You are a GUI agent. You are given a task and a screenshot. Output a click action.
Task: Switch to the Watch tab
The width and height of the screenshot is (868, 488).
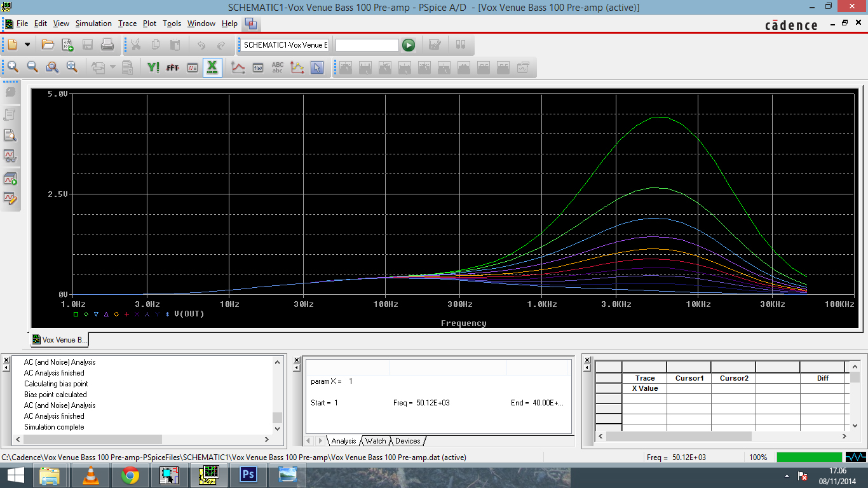click(x=375, y=441)
